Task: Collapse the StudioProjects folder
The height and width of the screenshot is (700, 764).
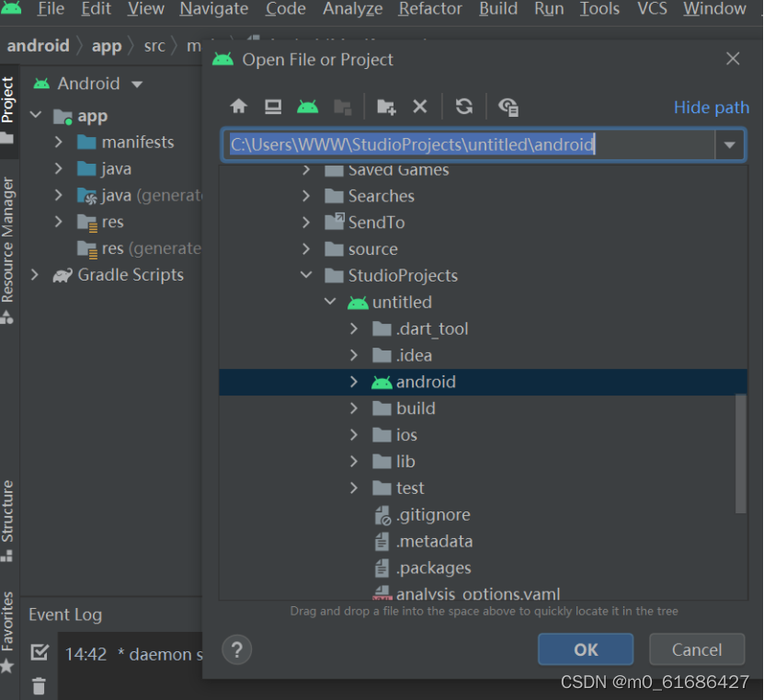Action: (306, 275)
